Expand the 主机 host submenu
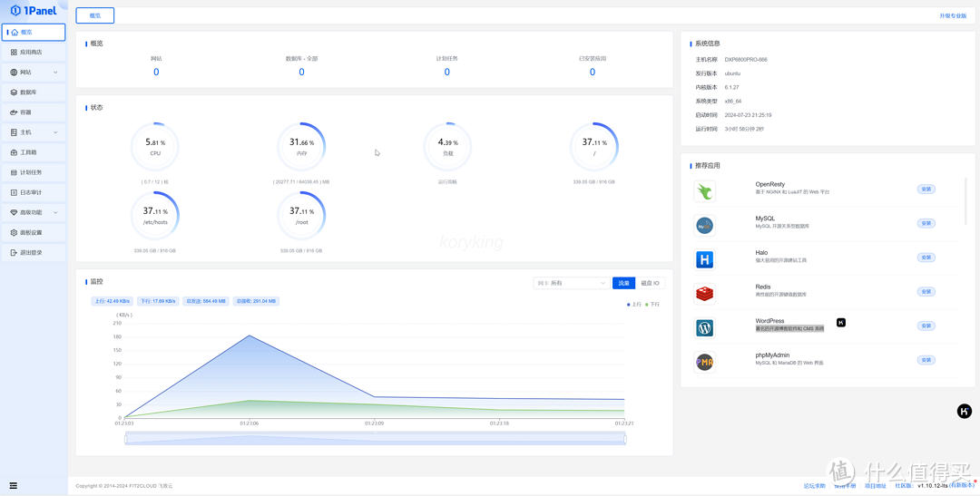980x496 pixels. coord(34,132)
